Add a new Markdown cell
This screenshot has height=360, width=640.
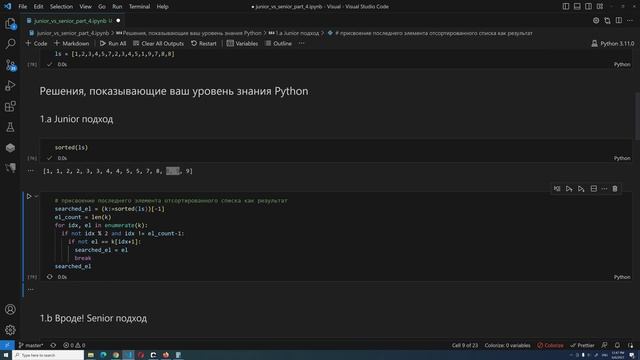[71, 43]
